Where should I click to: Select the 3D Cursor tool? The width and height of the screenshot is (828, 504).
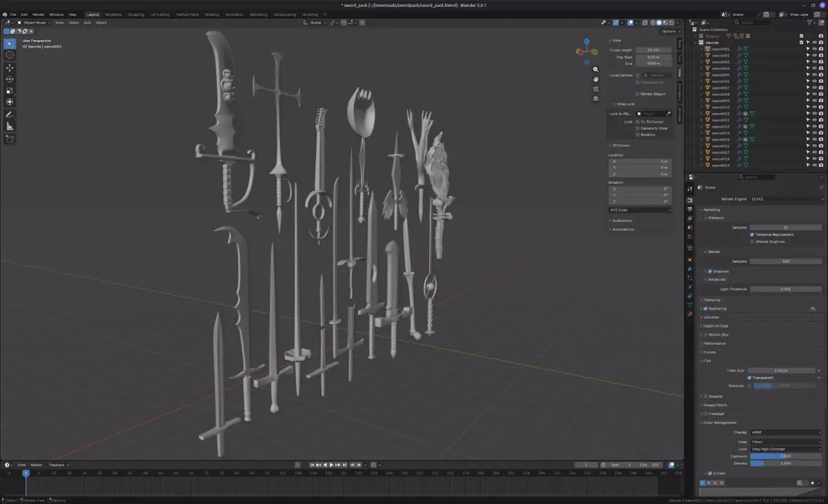10,55
